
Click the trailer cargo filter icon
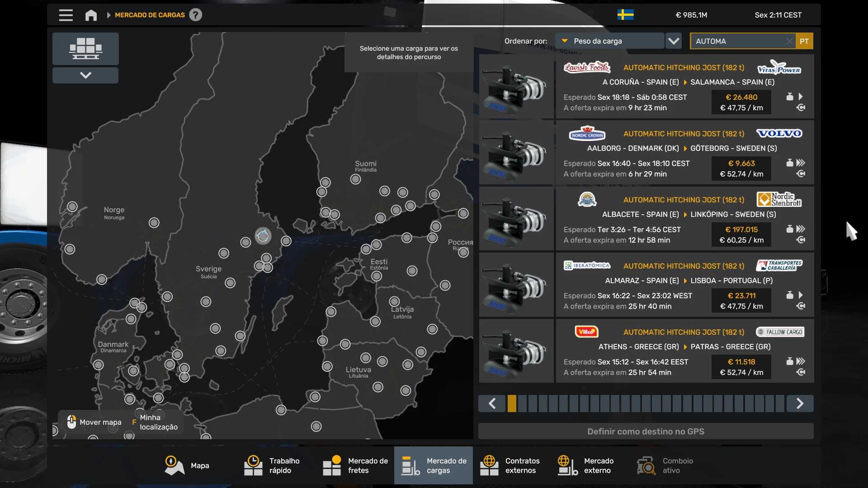[85, 48]
